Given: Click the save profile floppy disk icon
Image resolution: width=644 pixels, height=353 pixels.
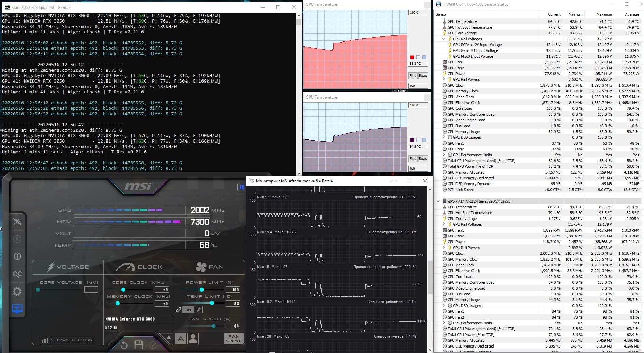Looking at the screenshot, I should click(139, 345).
